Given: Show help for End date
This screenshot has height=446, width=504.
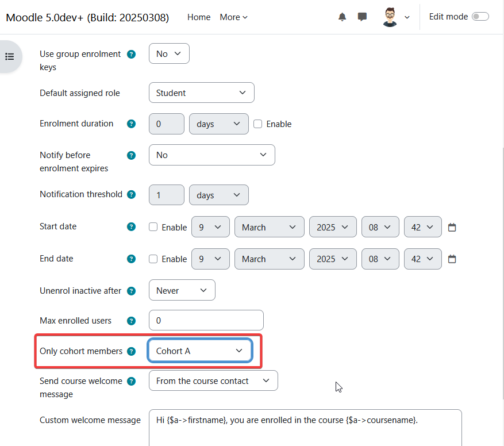Looking at the screenshot, I should (131, 259).
